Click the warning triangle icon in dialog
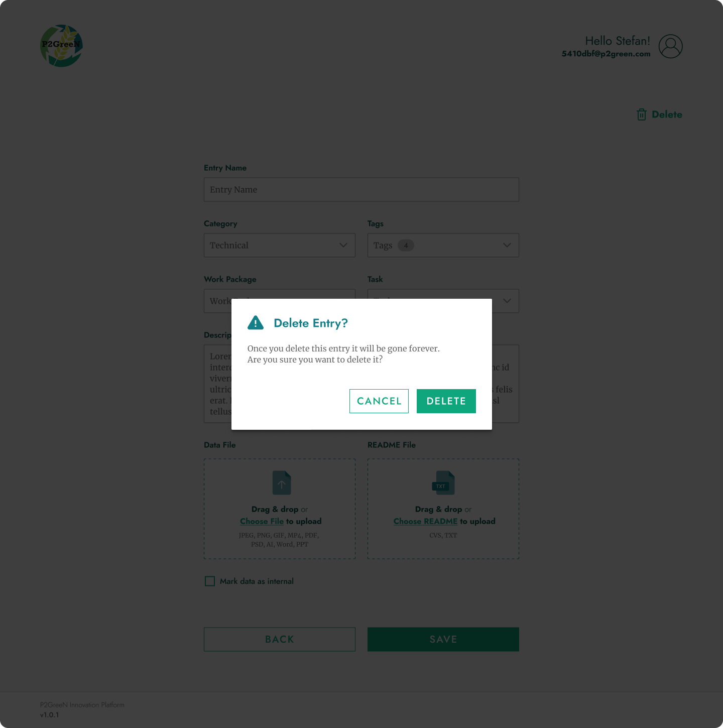The height and width of the screenshot is (728, 723). 256,322
